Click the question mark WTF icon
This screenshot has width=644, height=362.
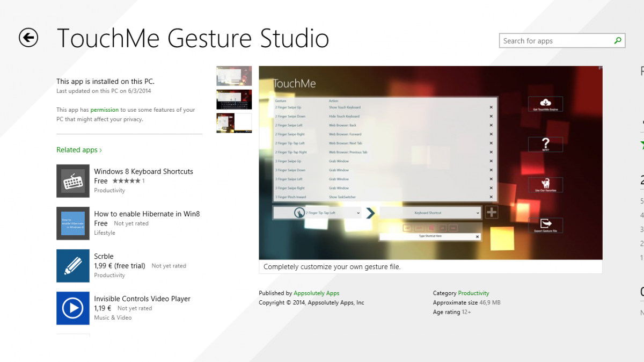(x=545, y=144)
